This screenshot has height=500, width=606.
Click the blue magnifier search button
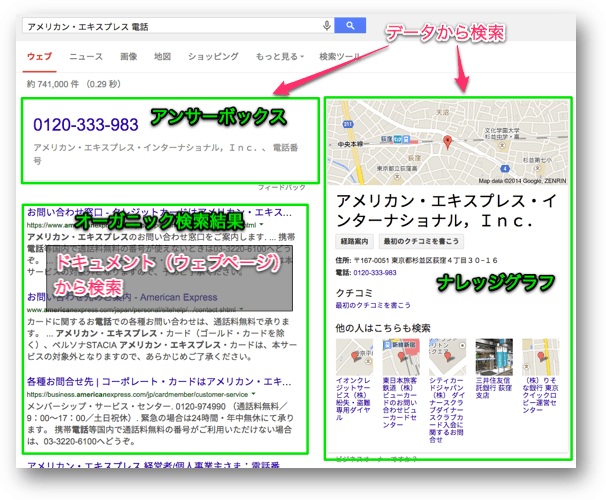pos(350,26)
